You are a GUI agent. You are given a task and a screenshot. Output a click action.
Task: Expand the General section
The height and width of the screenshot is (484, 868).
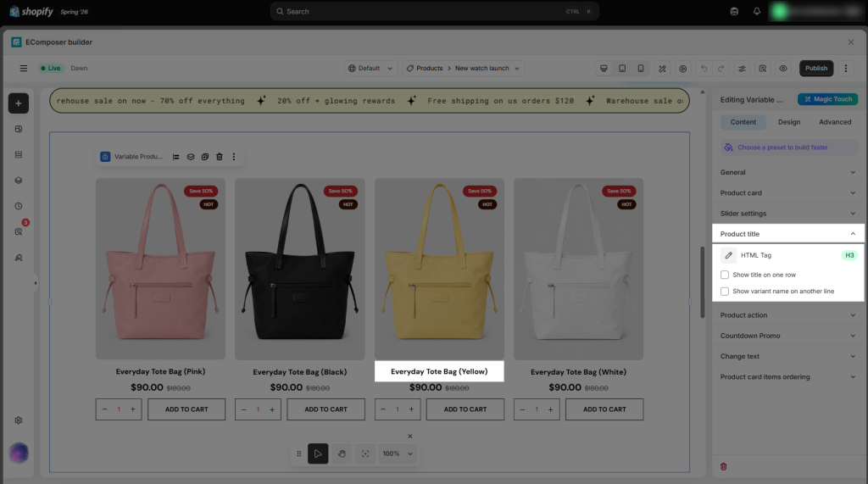[x=787, y=172]
